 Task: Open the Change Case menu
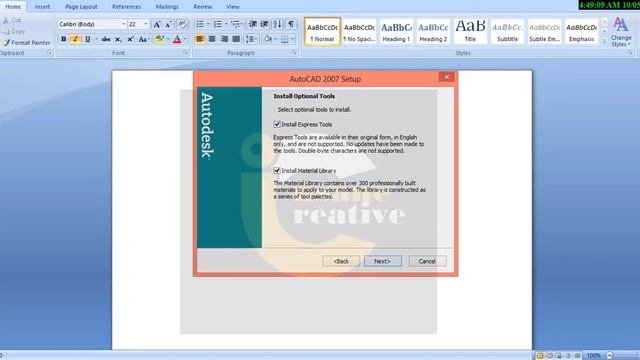pyautogui.click(x=143, y=39)
